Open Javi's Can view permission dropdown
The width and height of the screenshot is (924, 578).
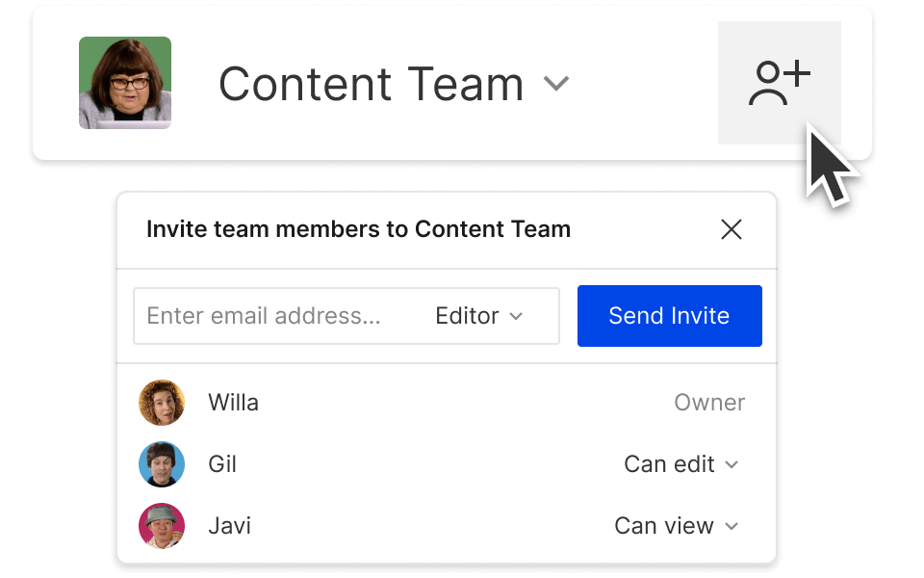click(676, 526)
